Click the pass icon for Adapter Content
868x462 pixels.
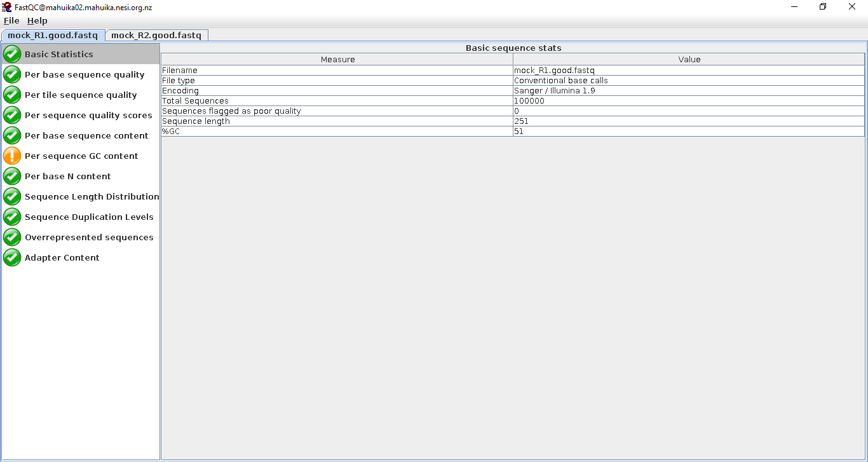coord(12,257)
